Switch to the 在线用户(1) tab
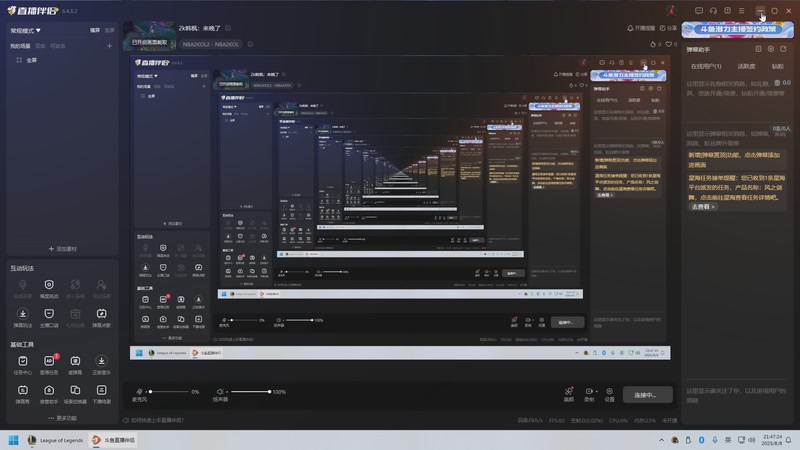The image size is (800, 450). coord(706,66)
